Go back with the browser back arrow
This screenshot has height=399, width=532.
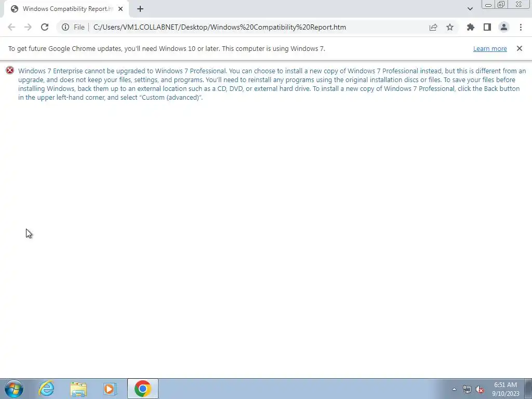[11, 27]
